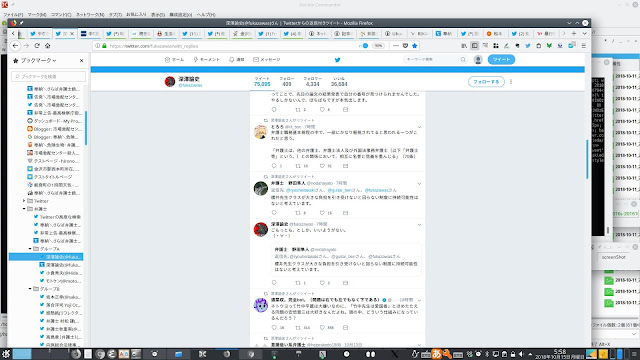Click the blue folder icon in taskbar
The image size is (640, 360).
(178, 354)
